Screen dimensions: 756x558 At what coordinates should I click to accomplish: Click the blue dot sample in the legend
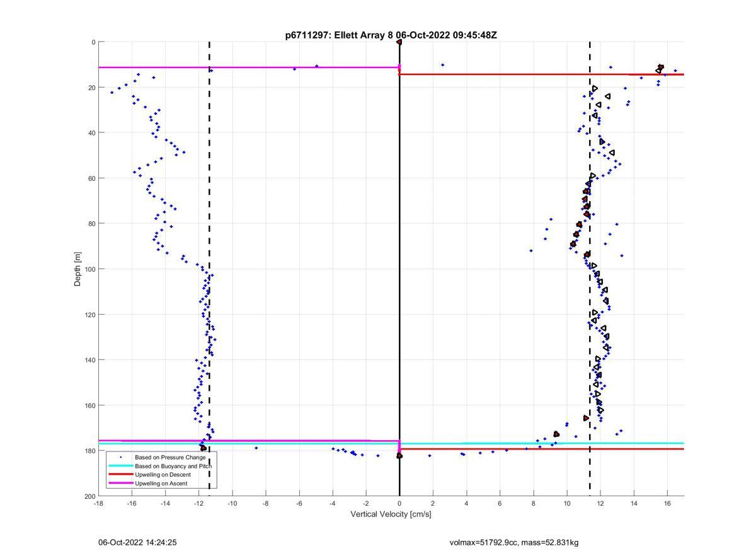(x=120, y=457)
